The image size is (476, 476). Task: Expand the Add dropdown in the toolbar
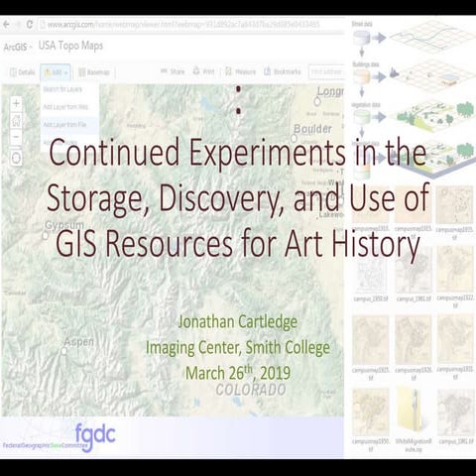[56, 72]
